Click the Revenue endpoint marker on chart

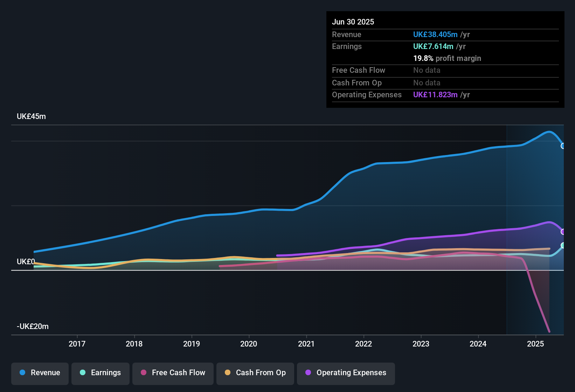click(563, 146)
